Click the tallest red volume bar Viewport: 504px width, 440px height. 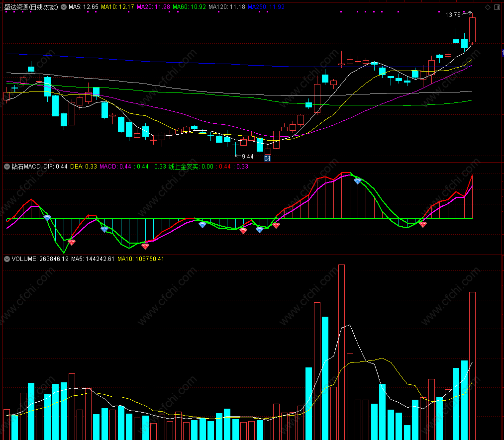341,352
